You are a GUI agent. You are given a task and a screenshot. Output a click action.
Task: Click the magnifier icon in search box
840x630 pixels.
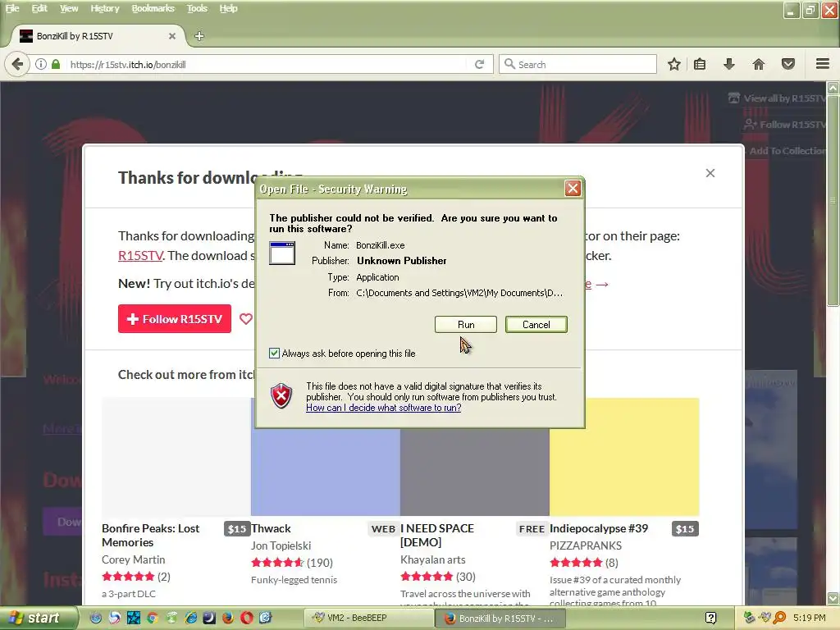tap(509, 64)
